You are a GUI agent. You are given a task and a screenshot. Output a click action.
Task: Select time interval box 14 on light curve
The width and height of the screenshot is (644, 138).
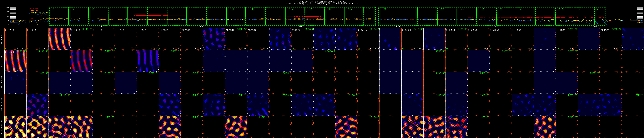[x=315, y=16]
